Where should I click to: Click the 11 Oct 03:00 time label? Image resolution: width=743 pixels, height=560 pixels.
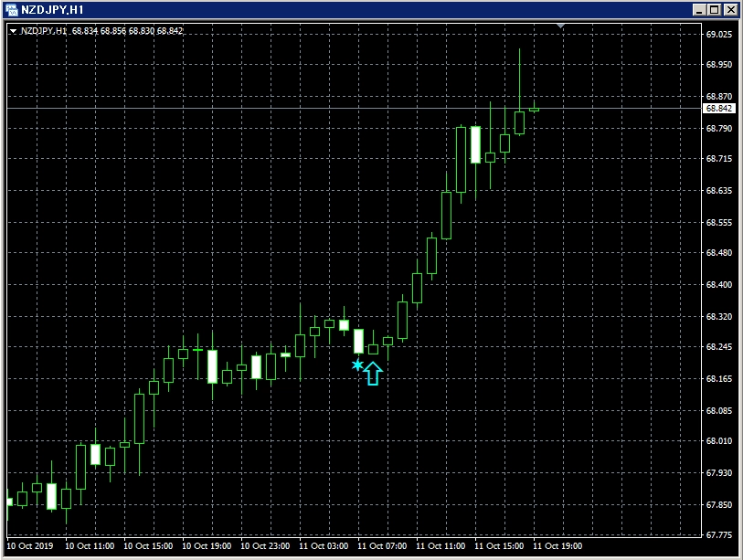pyautogui.click(x=324, y=545)
